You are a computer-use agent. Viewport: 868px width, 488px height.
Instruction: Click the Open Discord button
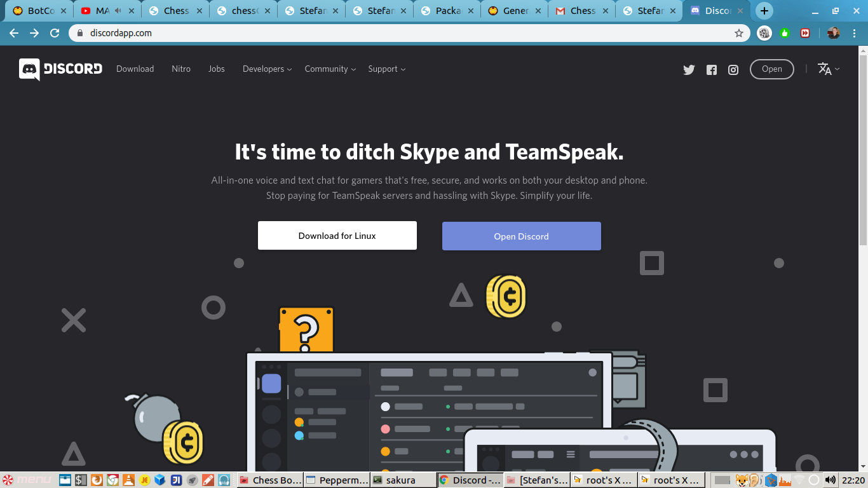(x=521, y=236)
